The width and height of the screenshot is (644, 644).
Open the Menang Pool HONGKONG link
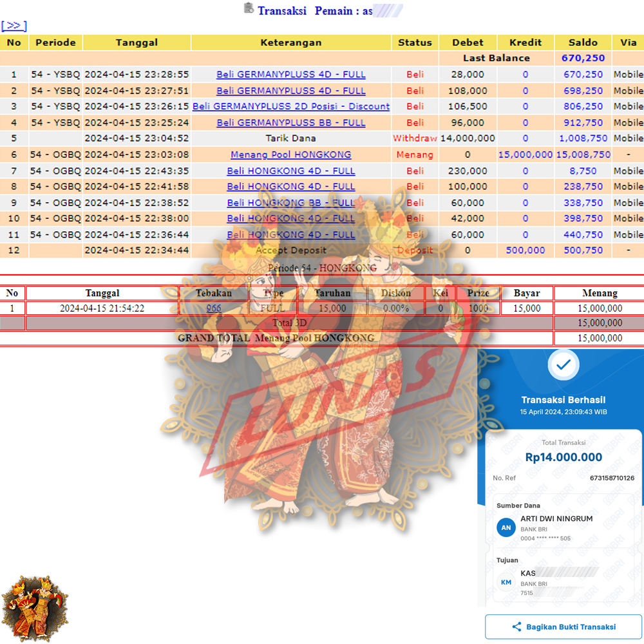pyautogui.click(x=291, y=155)
